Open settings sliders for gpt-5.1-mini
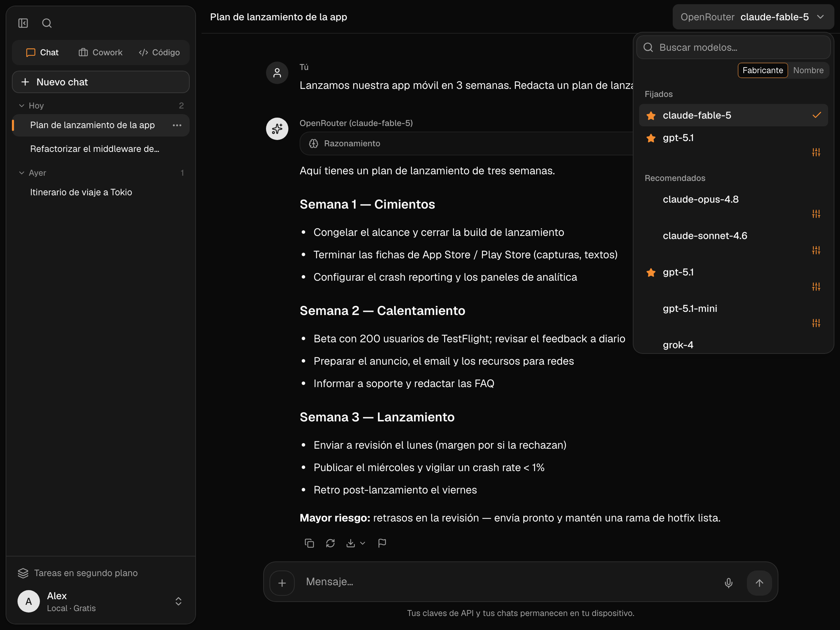Screen dimensions: 840x630 coord(816,323)
